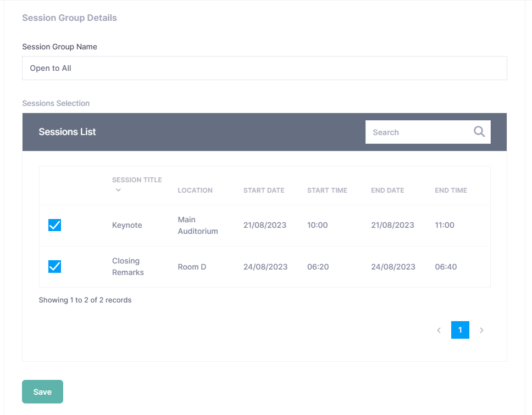The width and height of the screenshot is (532, 415).
Task: Select the Keynote session title
Action: (x=127, y=225)
